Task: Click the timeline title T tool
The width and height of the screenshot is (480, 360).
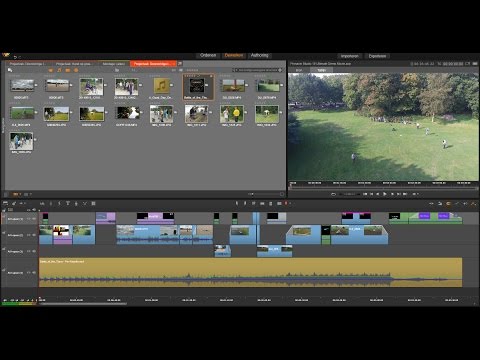Action: 68,203
